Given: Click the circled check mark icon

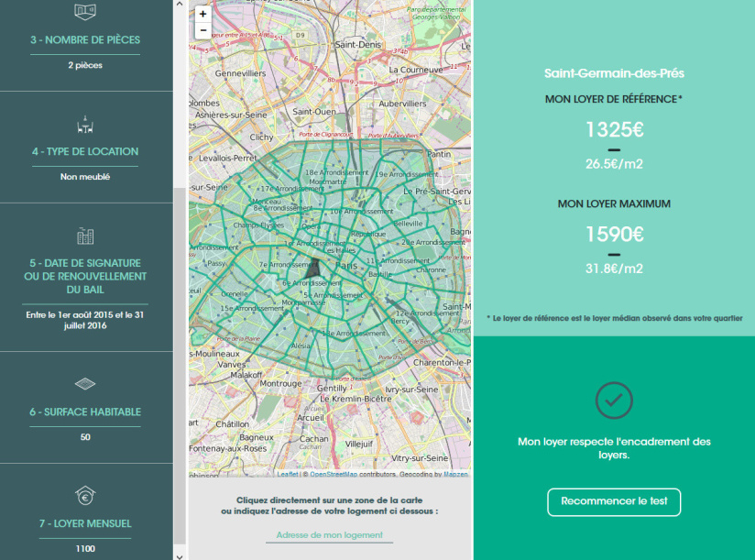Looking at the screenshot, I should coord(614,400).
